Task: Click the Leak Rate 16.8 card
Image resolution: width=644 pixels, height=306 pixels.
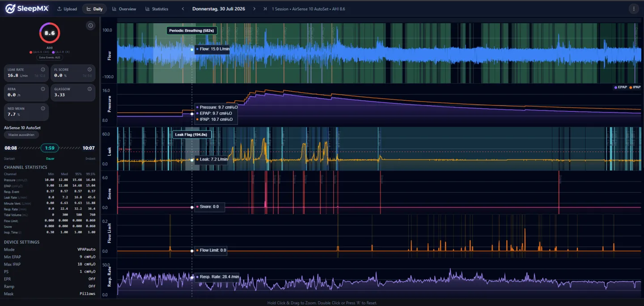Action: click(26, 74)
